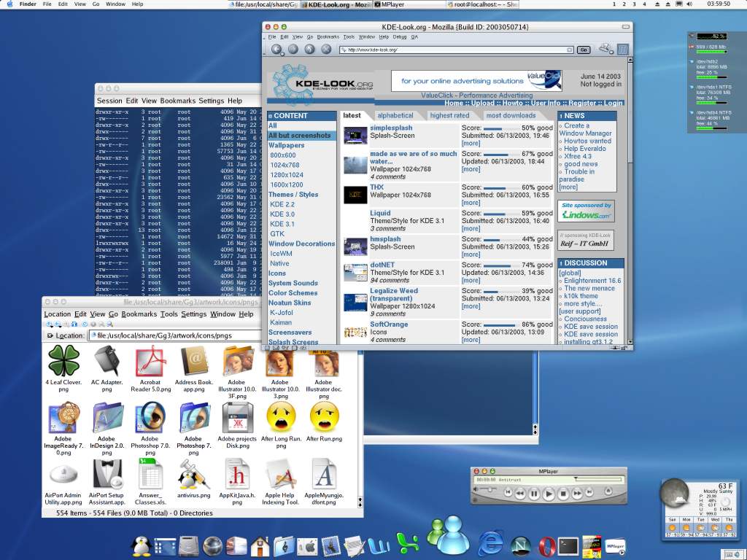Click the Rewind button in MPlayer
This screenshot has width=747, height=560.
click(x=520, y=494)
